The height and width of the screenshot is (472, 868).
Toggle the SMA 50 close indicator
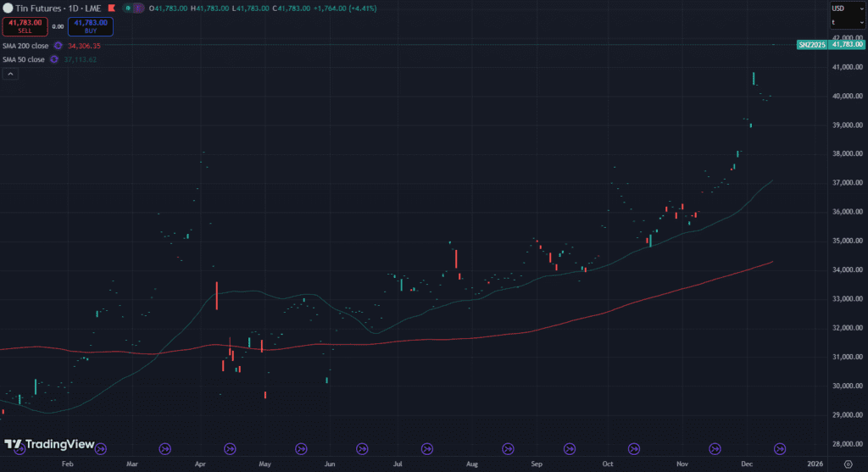[24, 59]
